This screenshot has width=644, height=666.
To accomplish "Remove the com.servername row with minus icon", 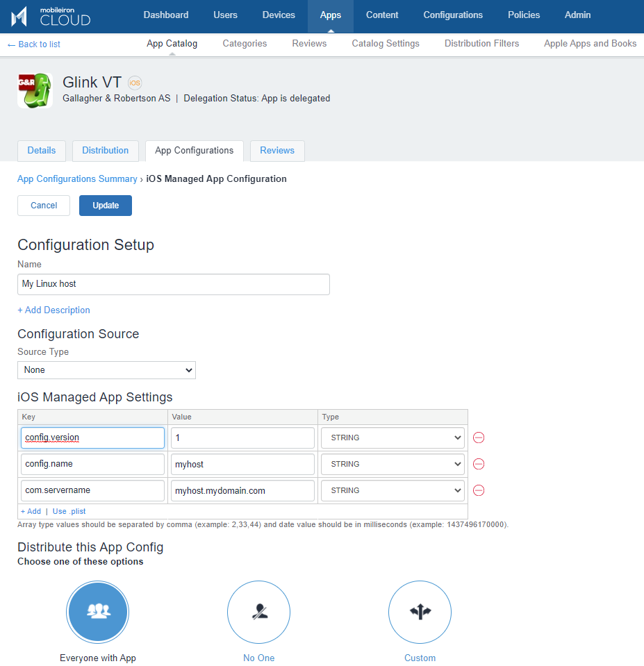I will click(479, 490).
